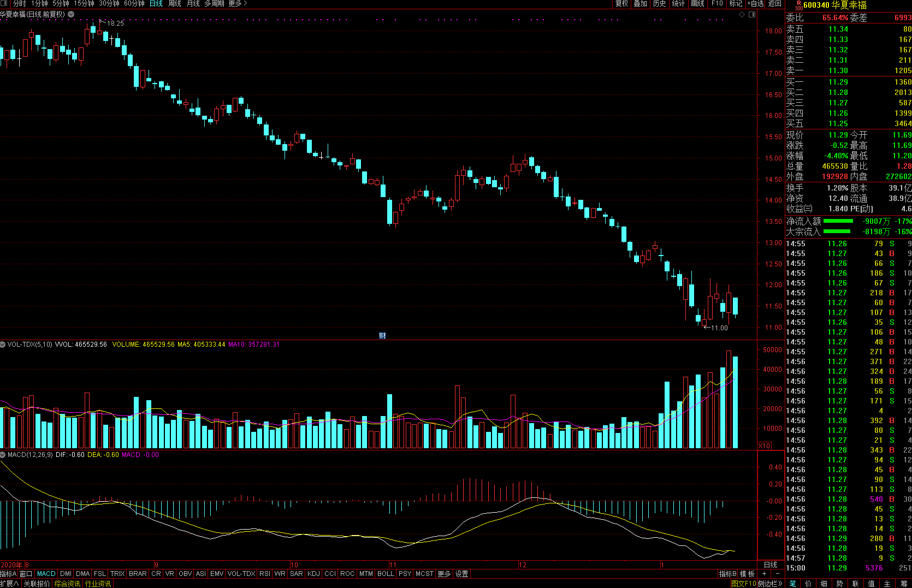Open the 历史 history button
912x588 pixels.
[x=660, y=3]
